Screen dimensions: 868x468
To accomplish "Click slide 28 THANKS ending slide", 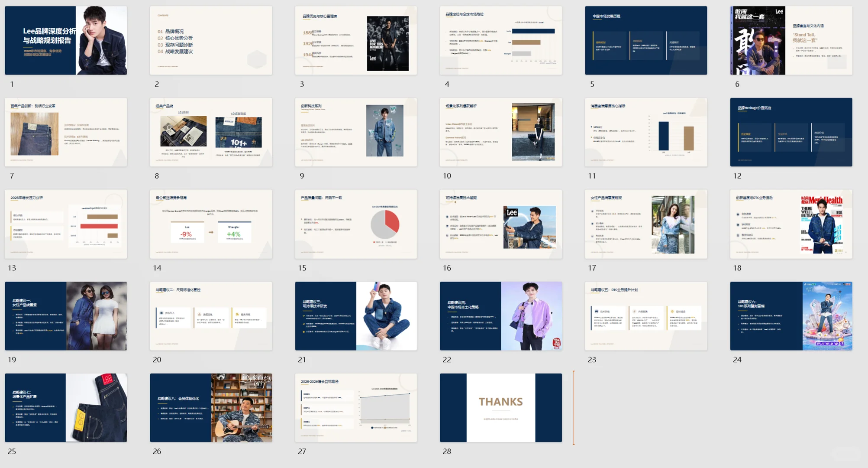I will [x=501, y=408].
